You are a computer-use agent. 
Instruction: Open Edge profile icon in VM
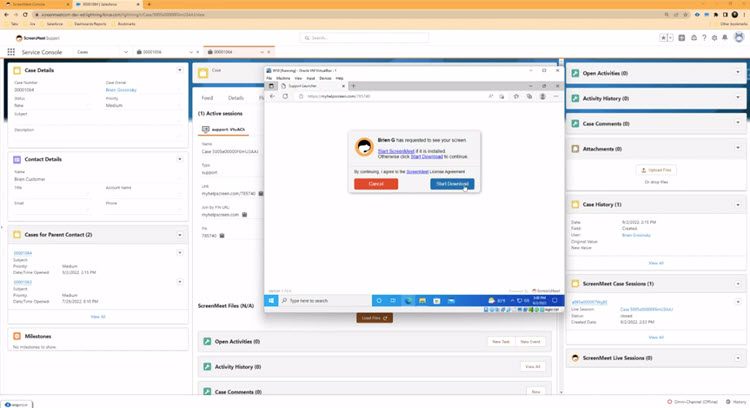[x=542, y=96]
